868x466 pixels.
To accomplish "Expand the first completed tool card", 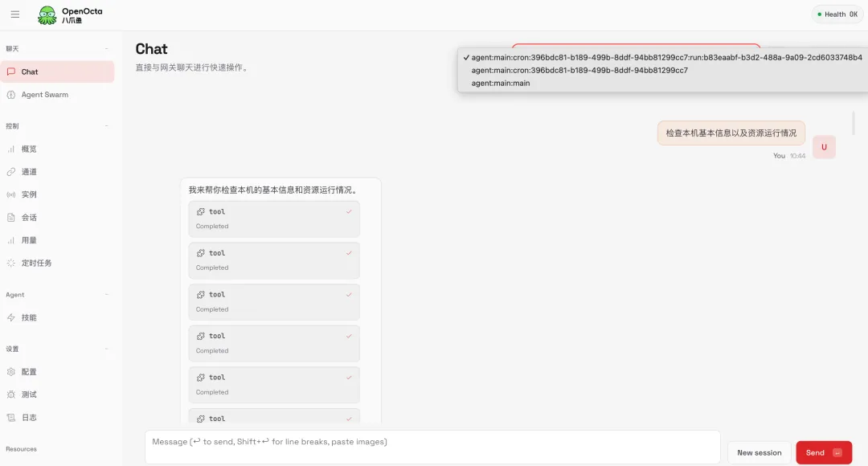I will (274, 219).
